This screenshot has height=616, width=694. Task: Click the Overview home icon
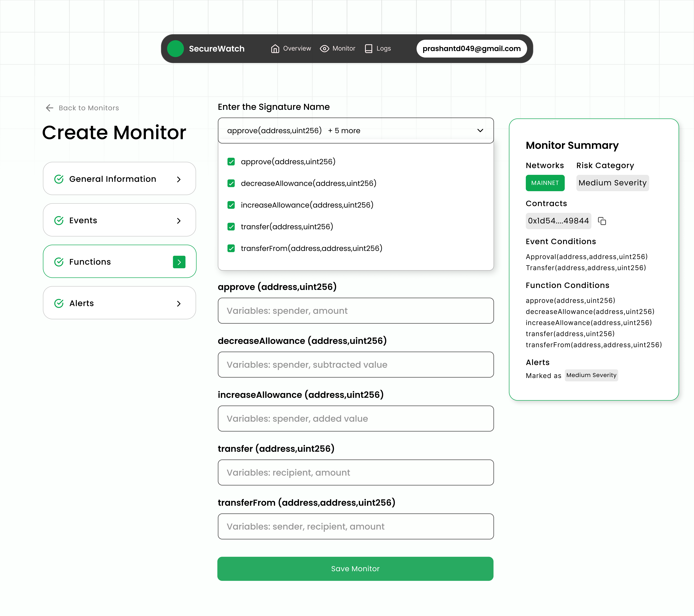pyautogui.click(x=275, y=49)
